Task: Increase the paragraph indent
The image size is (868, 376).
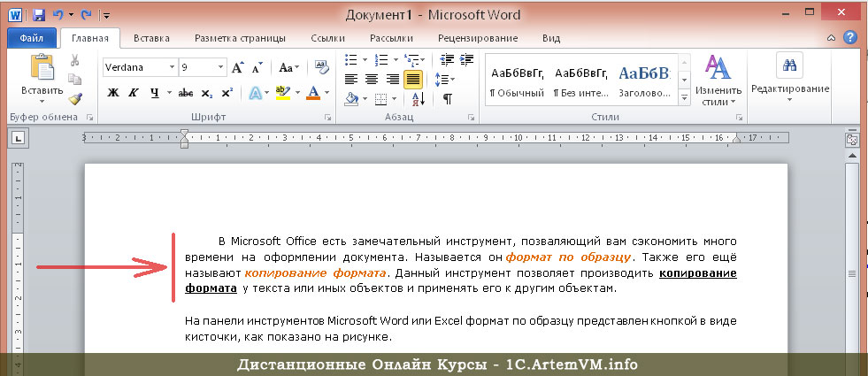Action: pyautogui.click(x=467, y=59)
